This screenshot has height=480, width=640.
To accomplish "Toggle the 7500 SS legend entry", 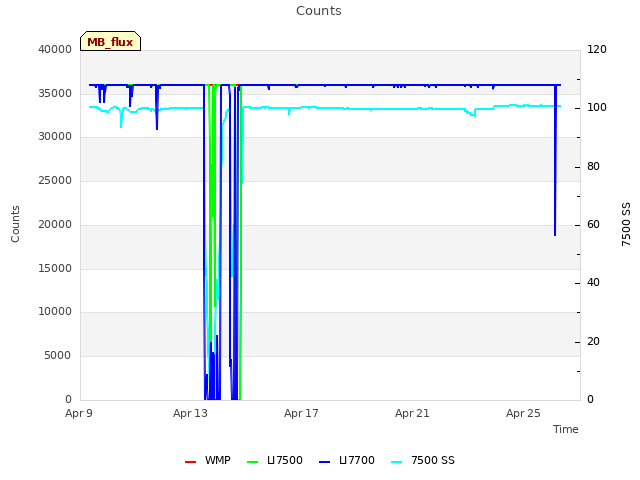I will (x=423, y=460).
